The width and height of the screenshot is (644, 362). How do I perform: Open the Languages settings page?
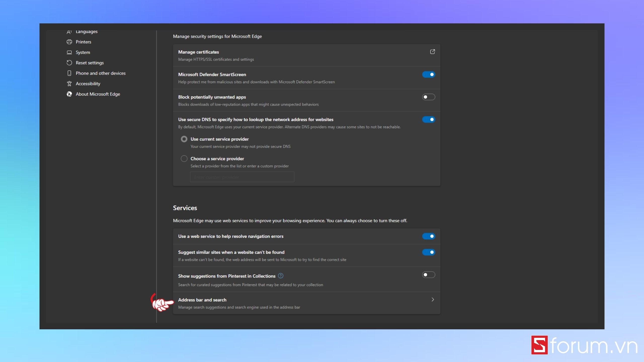point(87,32)
